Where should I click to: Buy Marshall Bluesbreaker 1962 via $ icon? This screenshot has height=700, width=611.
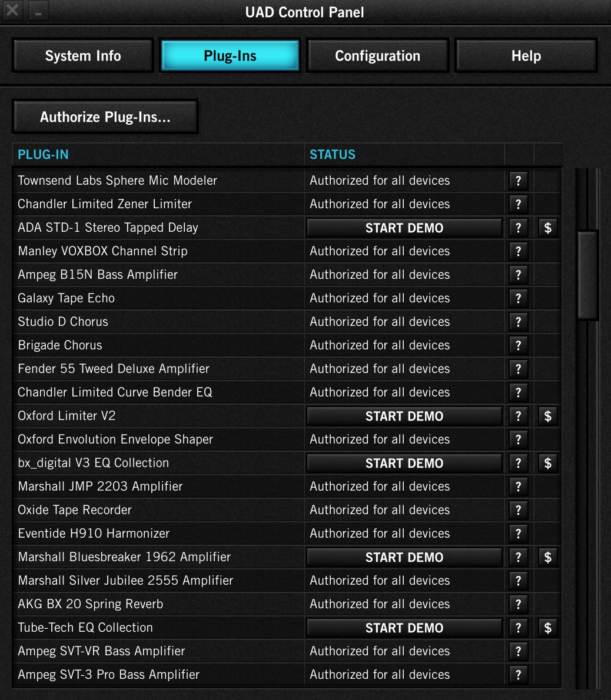pyautogui.click(x=548, y=557)
